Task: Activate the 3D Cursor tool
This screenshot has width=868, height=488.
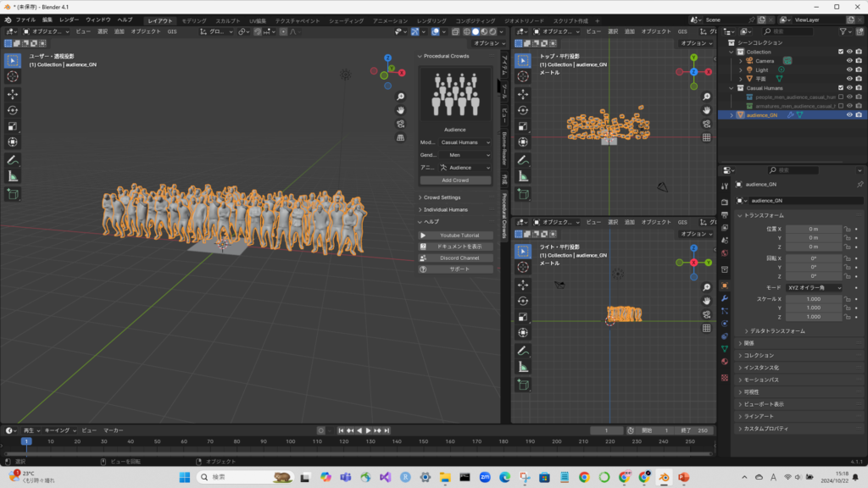Action: click(13, 76)
